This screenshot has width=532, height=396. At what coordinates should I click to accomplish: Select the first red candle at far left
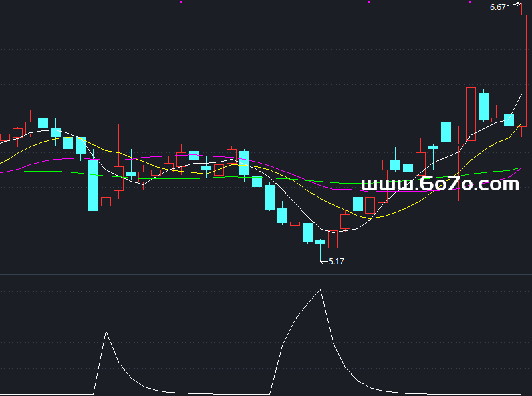[5, 137]
